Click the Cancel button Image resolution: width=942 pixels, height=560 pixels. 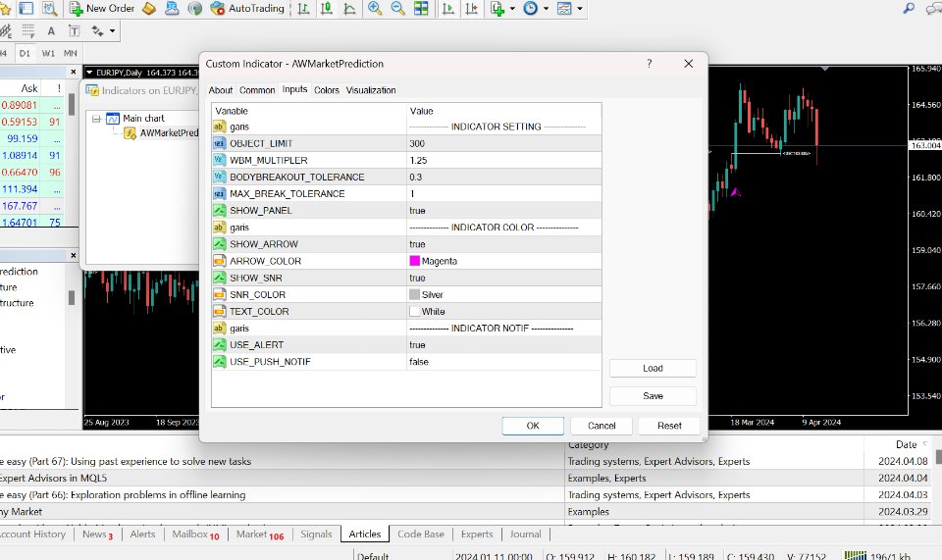(602, 426)
